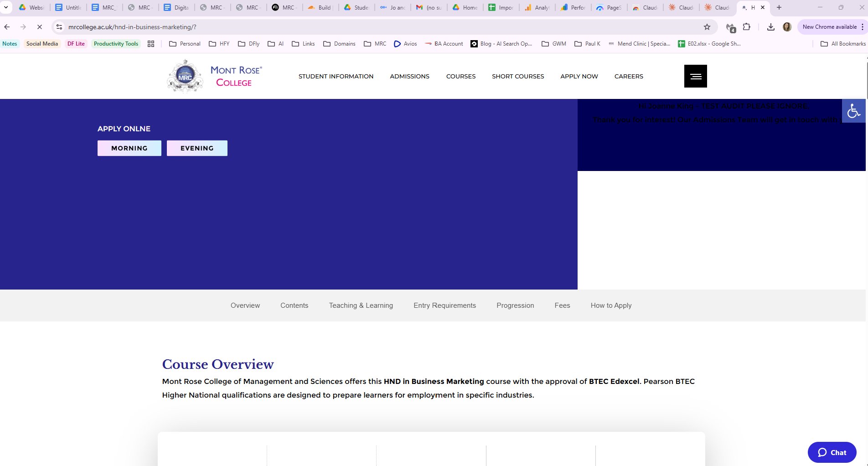Click the apps grid icon on bookmarks bar
The height and width of the screenshot is (466, 868).
pos(151,43)
